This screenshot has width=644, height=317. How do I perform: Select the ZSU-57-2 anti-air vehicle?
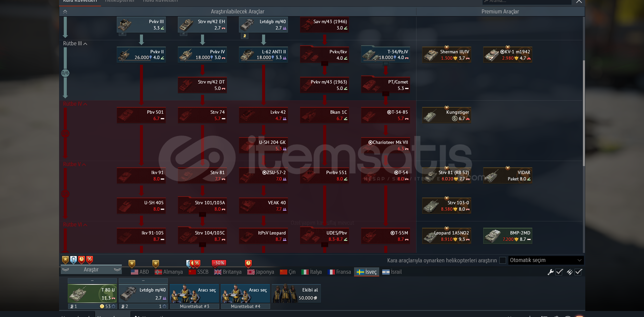263,175
